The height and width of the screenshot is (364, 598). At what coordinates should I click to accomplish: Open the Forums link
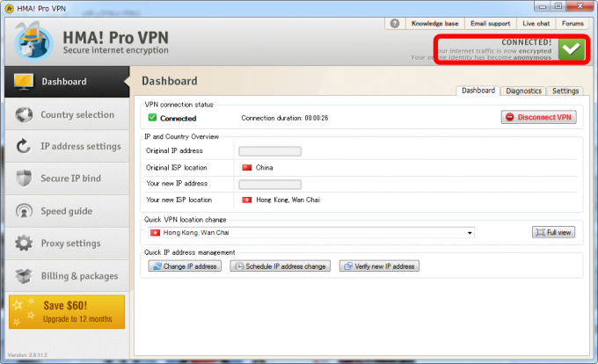[x=572, y=24]
